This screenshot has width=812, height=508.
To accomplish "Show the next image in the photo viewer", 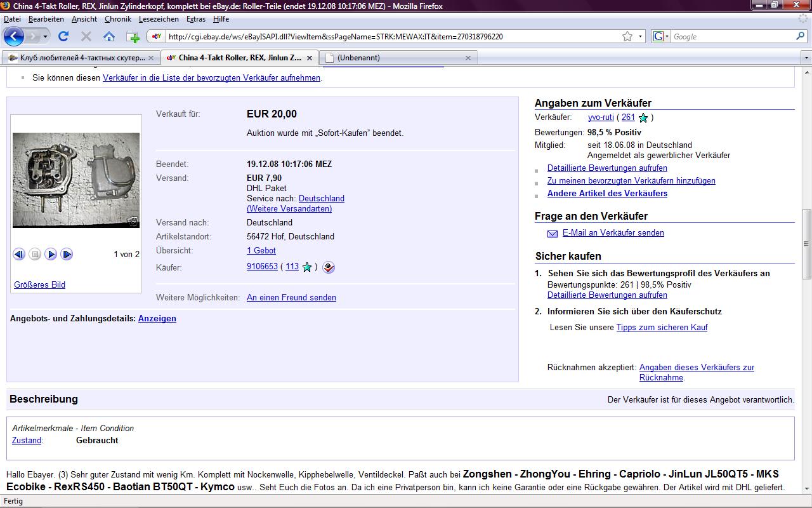I will point(51,254).
